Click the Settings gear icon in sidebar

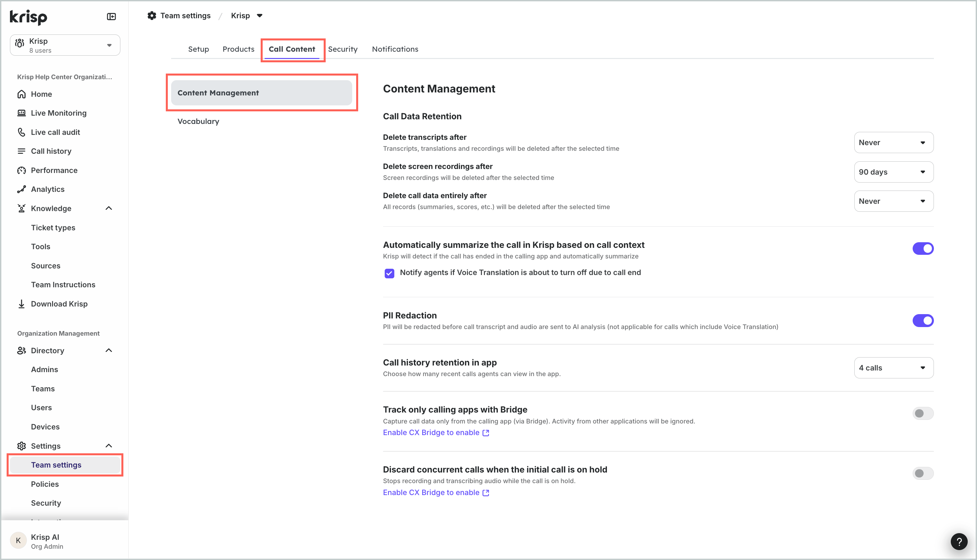pyautogui.click(x=22, y=446)
